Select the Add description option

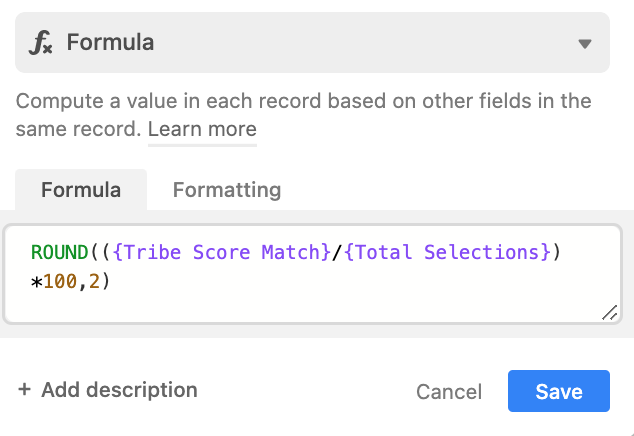coord(108,390)
